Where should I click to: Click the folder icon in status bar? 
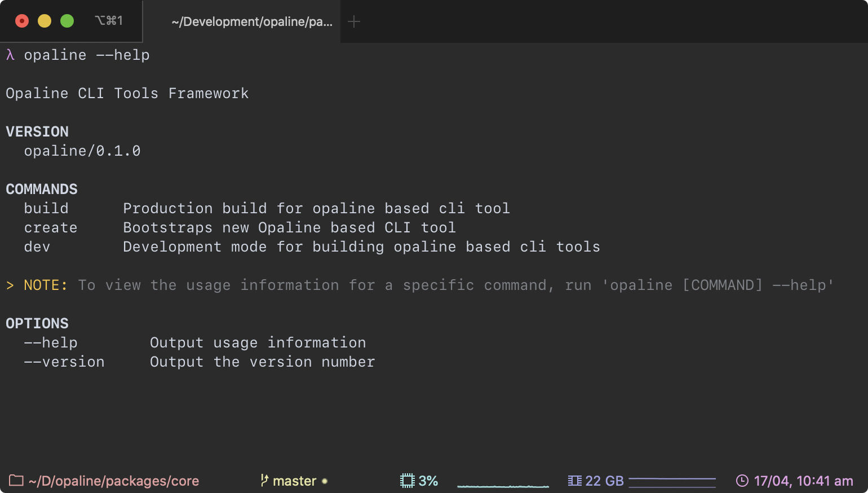16,481
